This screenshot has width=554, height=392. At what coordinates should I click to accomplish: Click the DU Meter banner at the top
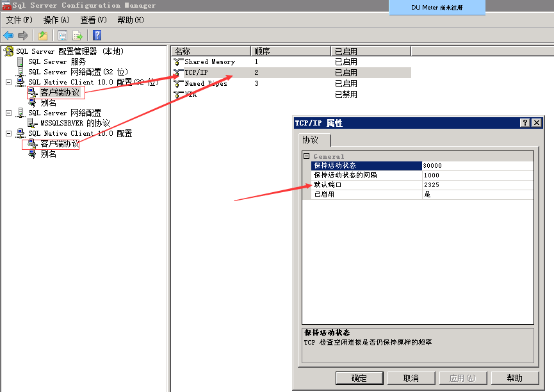click(437, 8)
